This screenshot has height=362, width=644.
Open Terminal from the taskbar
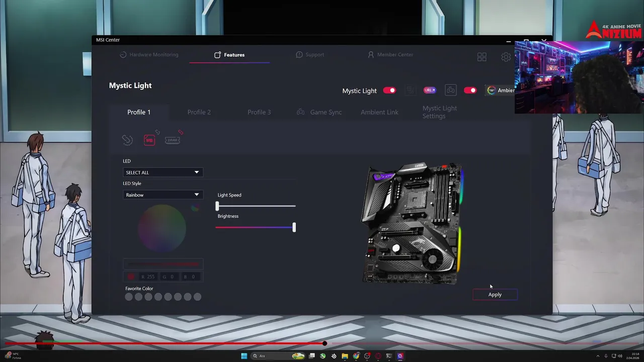[389, 356]
